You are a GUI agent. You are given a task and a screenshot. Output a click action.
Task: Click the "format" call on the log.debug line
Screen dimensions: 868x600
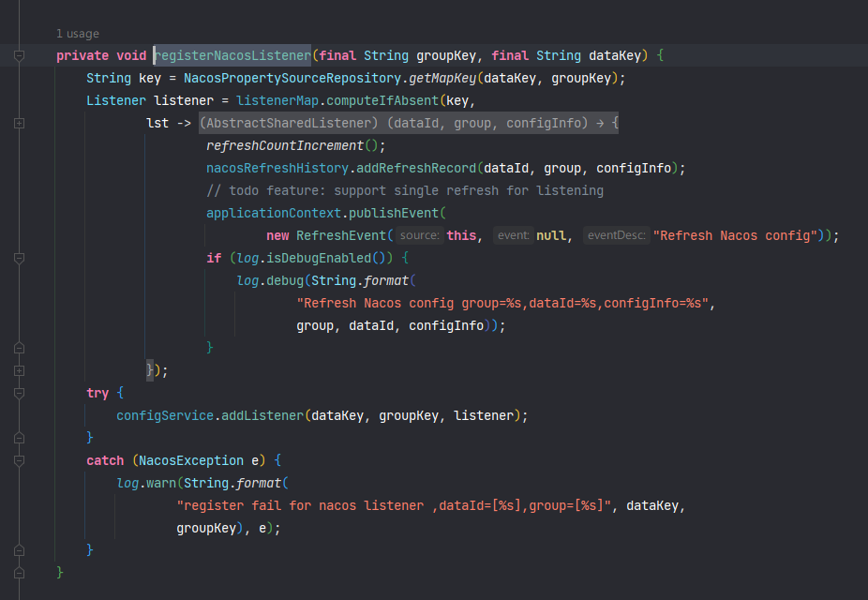pos(386,280)
